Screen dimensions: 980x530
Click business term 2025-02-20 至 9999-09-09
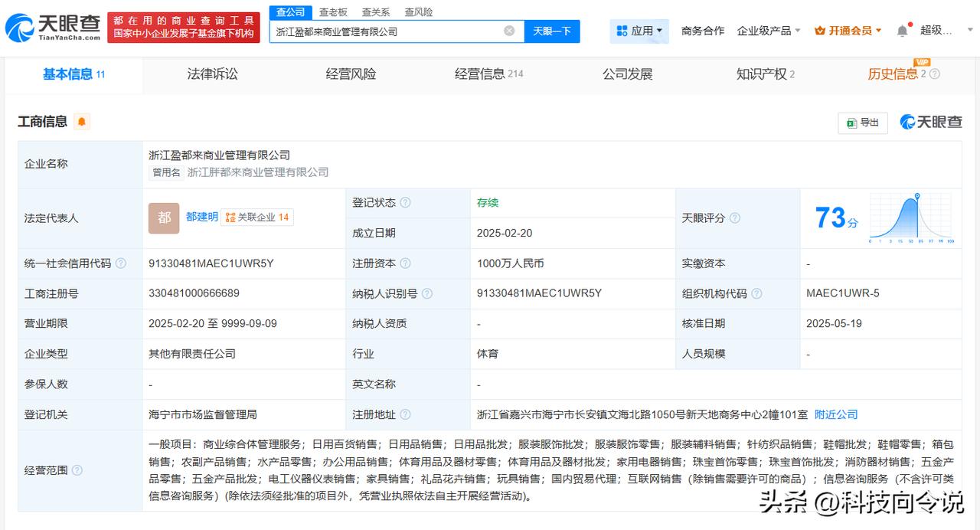tap(213, 324)
